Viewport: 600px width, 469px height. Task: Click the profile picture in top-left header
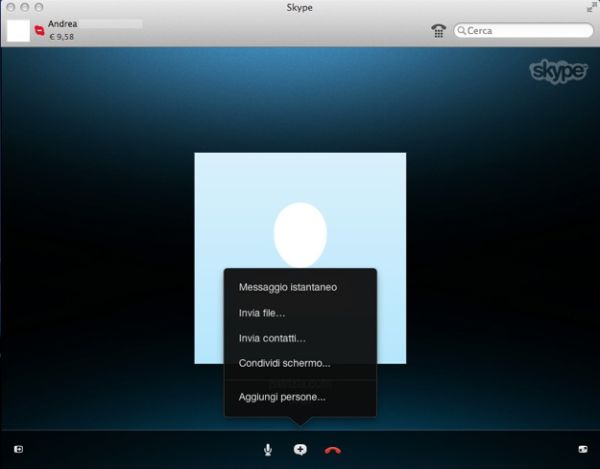18,30
